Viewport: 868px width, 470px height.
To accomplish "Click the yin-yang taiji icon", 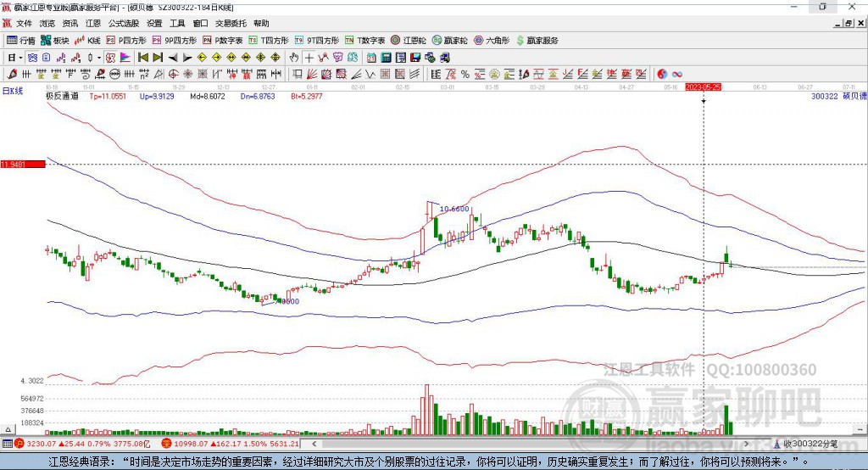I will click(x=662, y=74).
